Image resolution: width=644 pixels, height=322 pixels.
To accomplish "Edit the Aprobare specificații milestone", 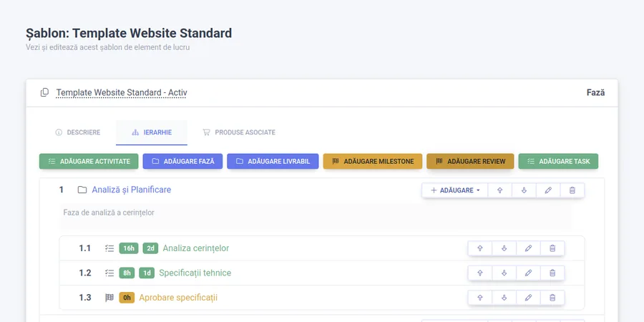I will (x=528, y=298).
